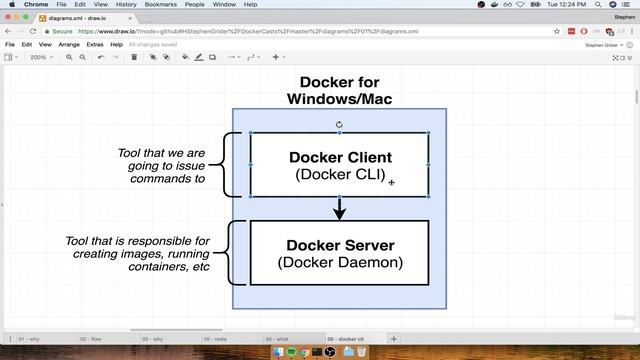Open the macOS Notification Center icon

pyautogui.click(x=626, y=4)
